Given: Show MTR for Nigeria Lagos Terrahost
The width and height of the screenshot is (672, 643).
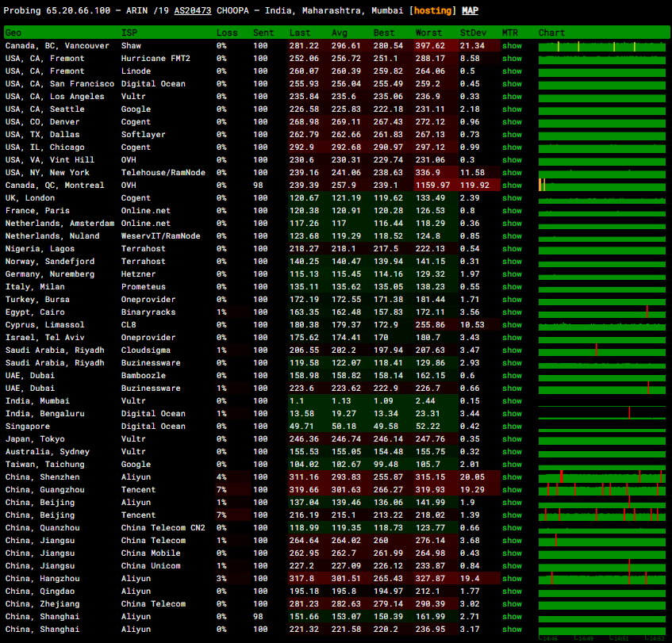Looking at the screenshot, I should click(x=512, y=249).
